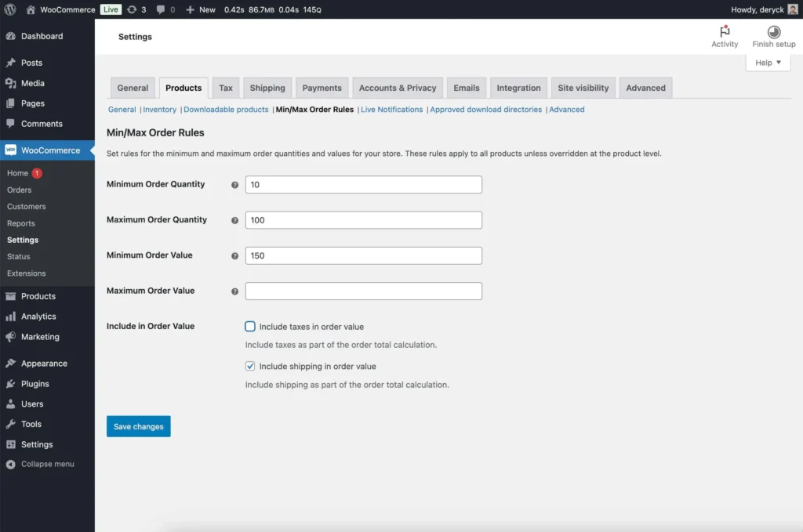Open Plugins in the sidebar menu
The image size is (803, 532).
(x=35, y=384)
